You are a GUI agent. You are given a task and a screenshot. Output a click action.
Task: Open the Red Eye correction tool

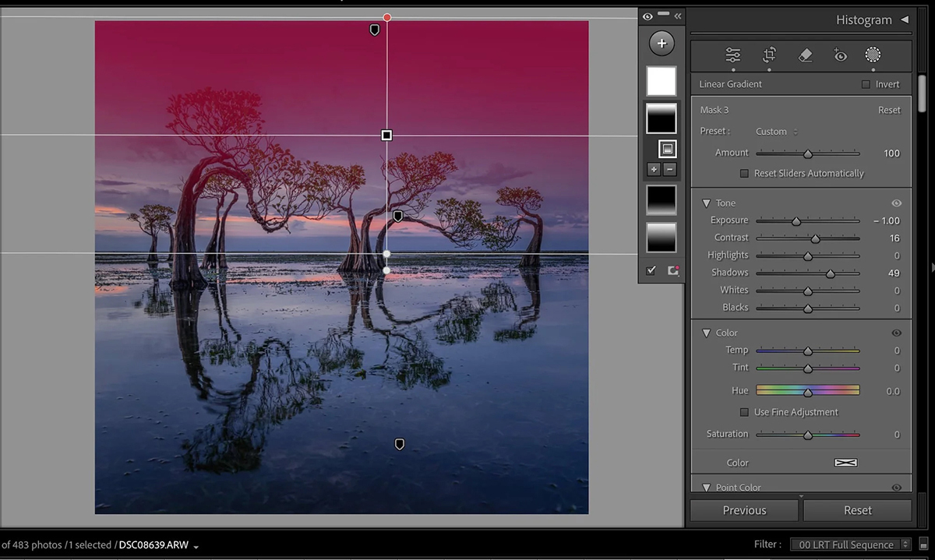[840, 55]
